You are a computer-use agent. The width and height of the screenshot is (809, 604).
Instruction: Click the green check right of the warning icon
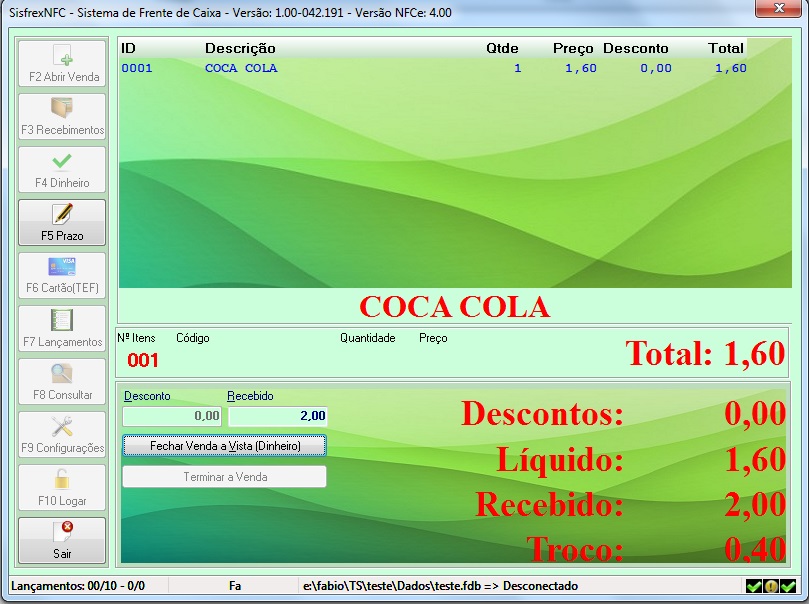click(788, 586)
